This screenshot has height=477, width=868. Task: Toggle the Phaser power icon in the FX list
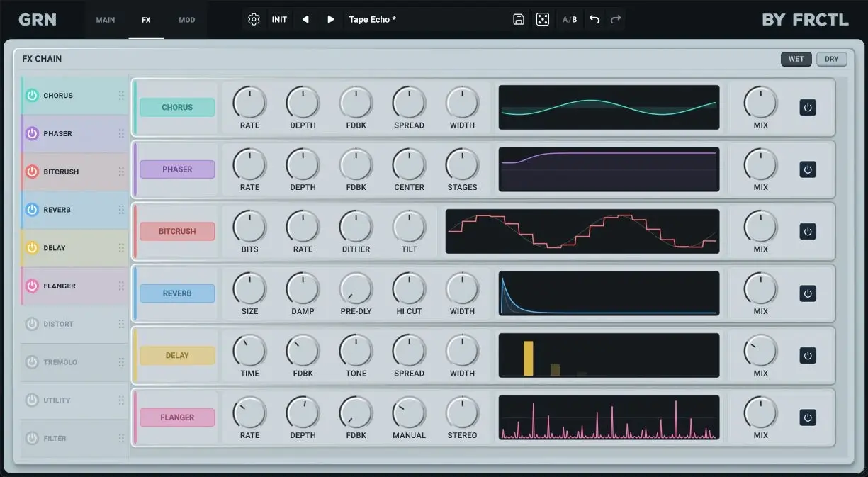pyautogui.click(x=32, y=133)
